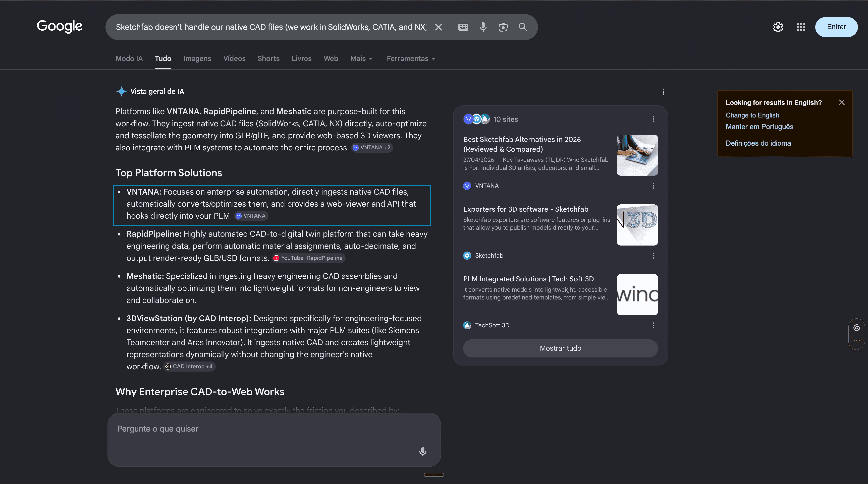Click the Why Enterprise CAD-to-Web Works heading

(x=200, y=392)
